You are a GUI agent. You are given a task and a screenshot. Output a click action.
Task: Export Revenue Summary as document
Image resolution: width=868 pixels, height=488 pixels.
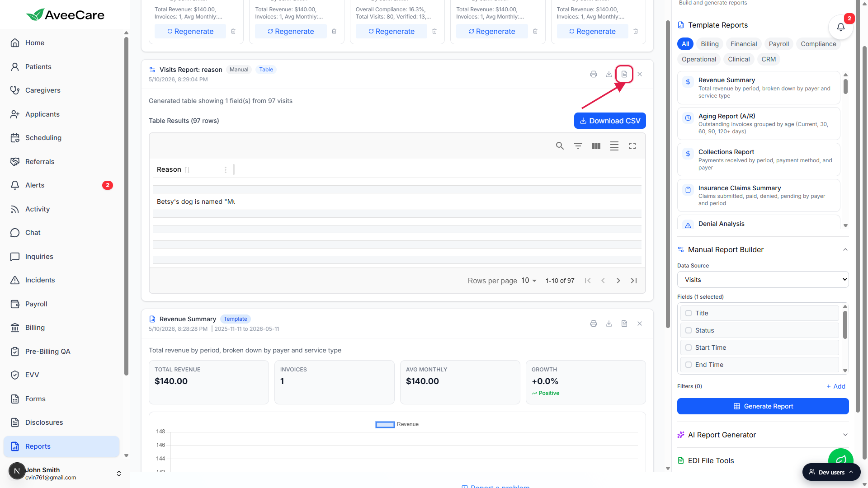pyautogui.click(x=624, y=324)
